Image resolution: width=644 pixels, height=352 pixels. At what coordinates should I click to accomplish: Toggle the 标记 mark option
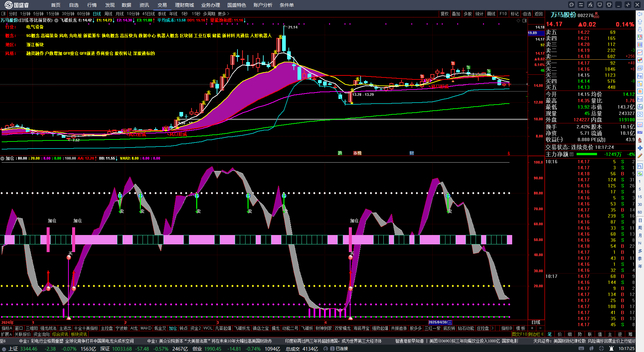click(515, 14)
